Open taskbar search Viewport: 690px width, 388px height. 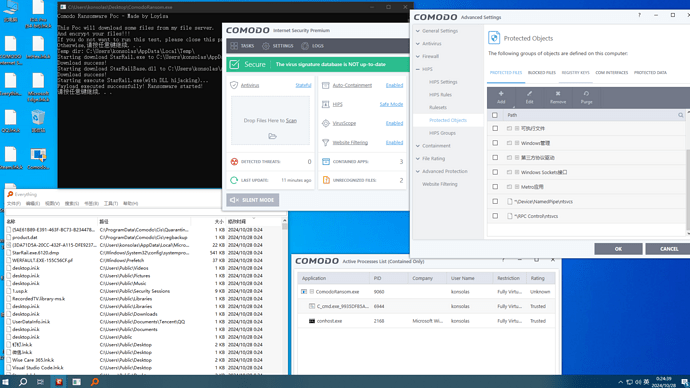[23, 382]
